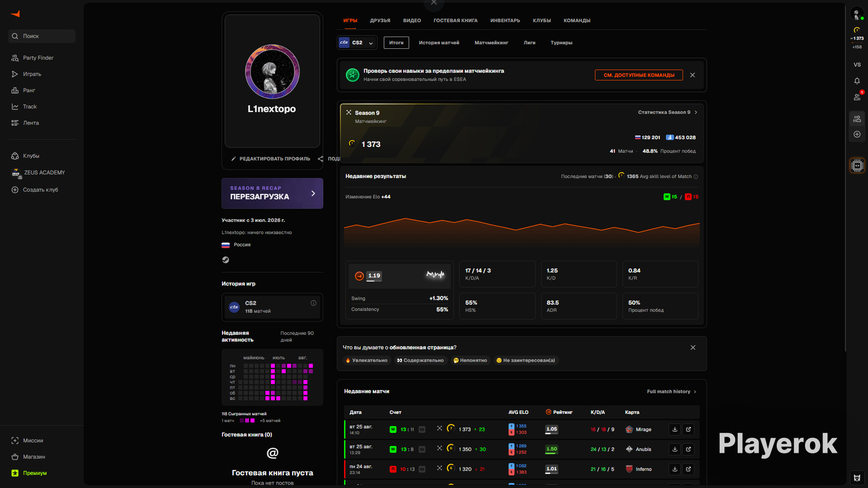Open the Команды tab
The height and width of the screenshot is (488, 868).
[577, 20]
